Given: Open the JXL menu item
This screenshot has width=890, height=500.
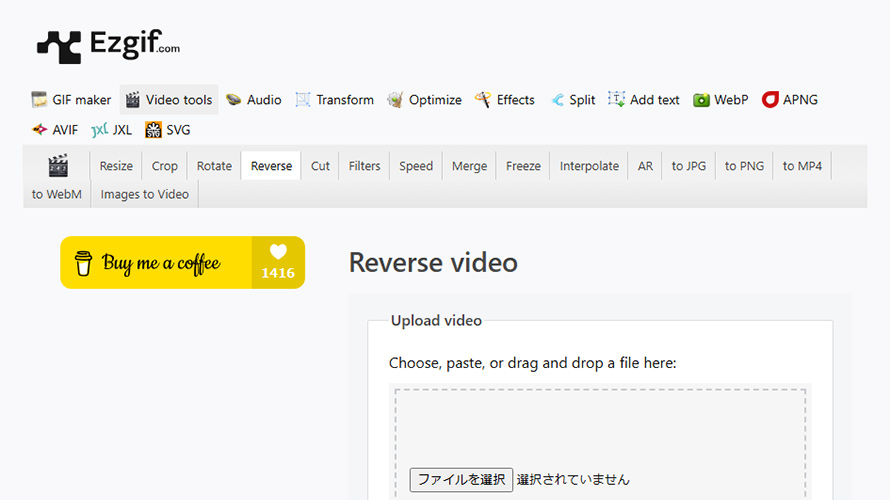Looking at the screenshot, I should coord(112,130).
